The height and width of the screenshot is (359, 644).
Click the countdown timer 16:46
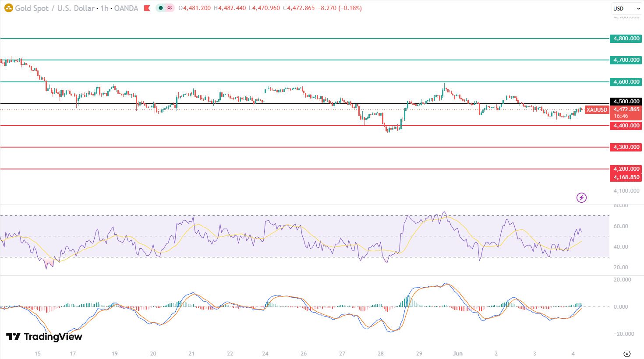point(621,116)
